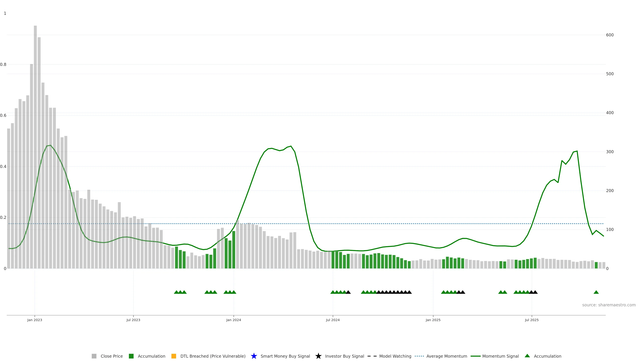This screenshot has width=644, height=362.
Task: Toggle the Close Price legend label
Action: point(112,356)
